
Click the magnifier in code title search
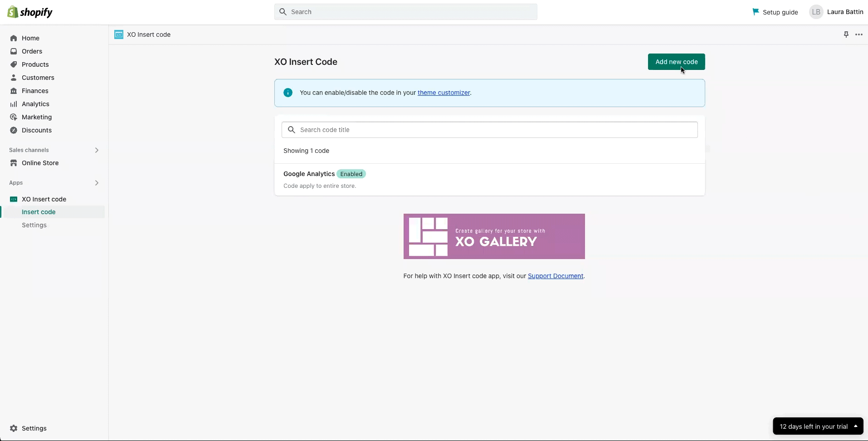coord(292,130)
